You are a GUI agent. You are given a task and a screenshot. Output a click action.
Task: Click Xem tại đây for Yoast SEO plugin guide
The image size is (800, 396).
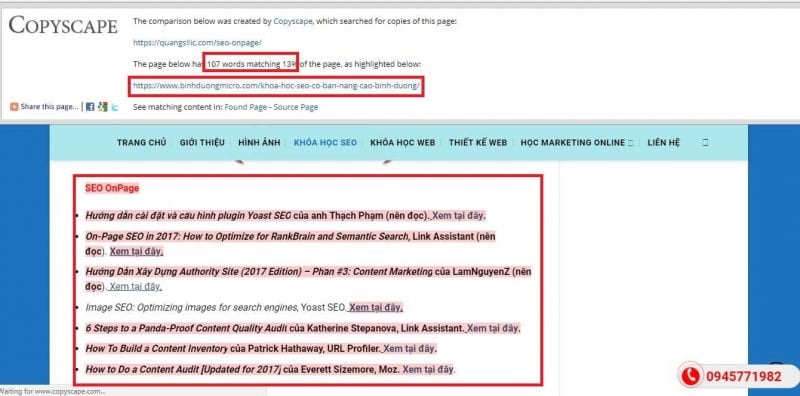(x=458, y=215)
